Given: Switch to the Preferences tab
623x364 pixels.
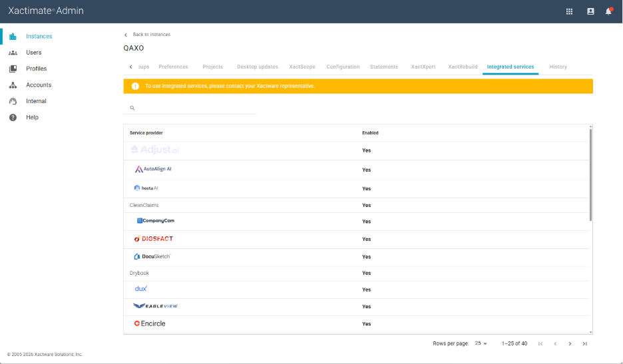Looking at the screenshot, I should click(x=173, y=67).
